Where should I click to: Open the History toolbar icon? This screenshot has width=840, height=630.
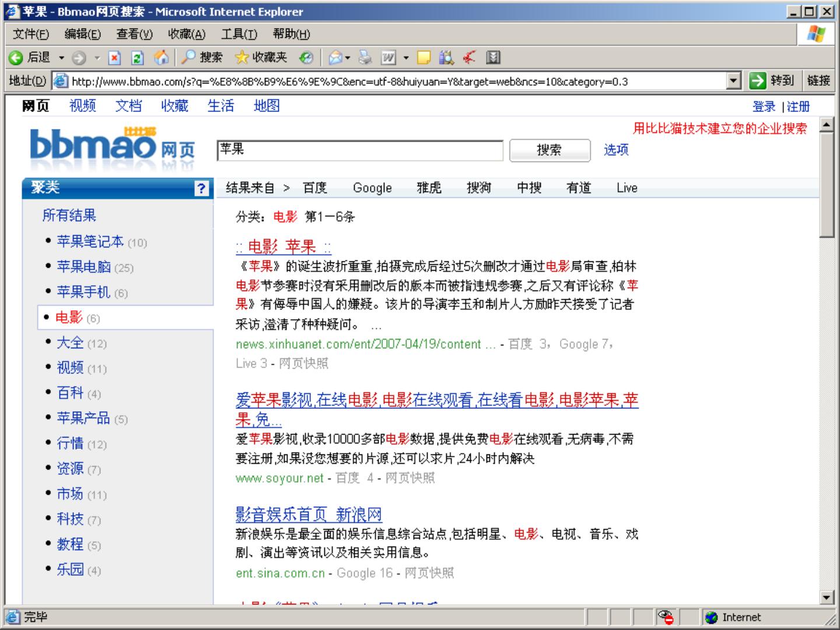306,57
